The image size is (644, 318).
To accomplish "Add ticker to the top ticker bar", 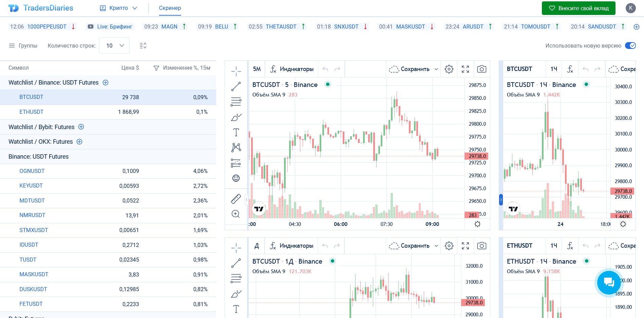I will pyautogui.click(x=637, y=26).
